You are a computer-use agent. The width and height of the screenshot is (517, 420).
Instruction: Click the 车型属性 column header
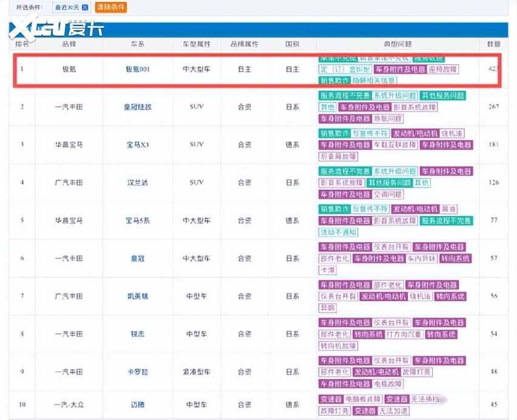click(197, 44)
